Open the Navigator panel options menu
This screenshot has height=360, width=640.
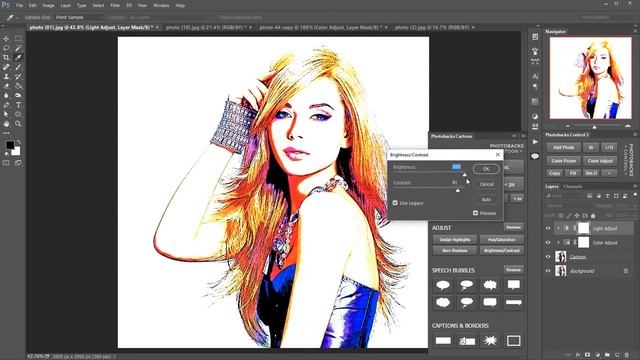635,31
